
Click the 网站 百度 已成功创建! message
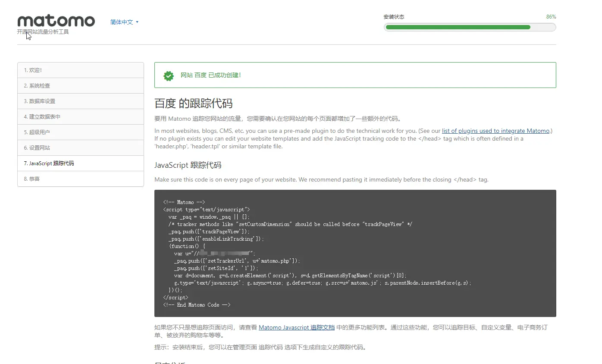(x=210, y=75)
